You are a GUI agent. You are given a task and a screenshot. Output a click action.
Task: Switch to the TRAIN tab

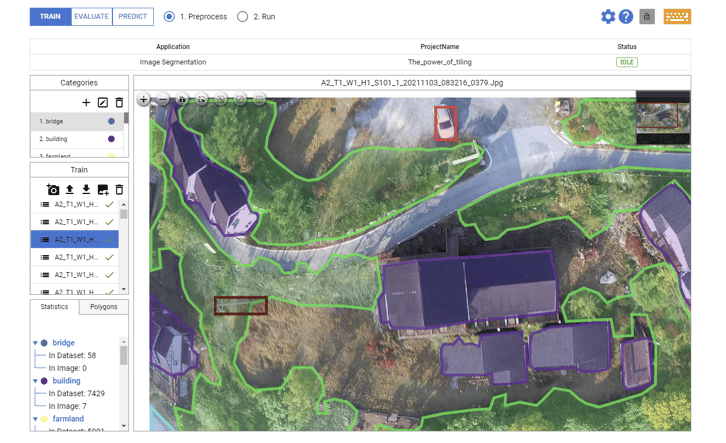50,17
